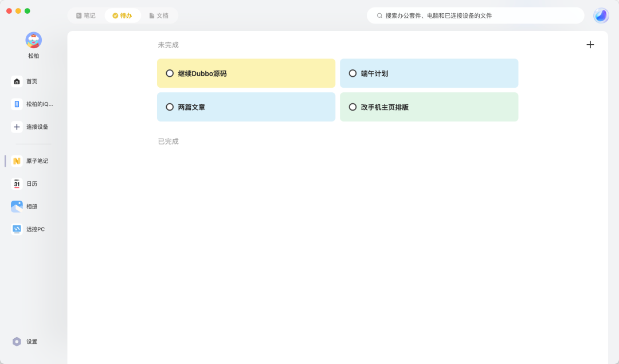Add a new todo with the plus icon
This screenshot has width=619, height=364.
[x=590, y=45]
